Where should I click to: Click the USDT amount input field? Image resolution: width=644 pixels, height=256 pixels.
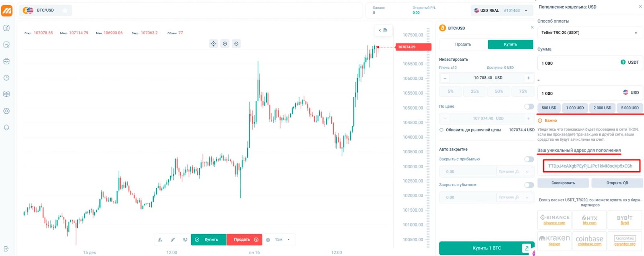[578, 63]
